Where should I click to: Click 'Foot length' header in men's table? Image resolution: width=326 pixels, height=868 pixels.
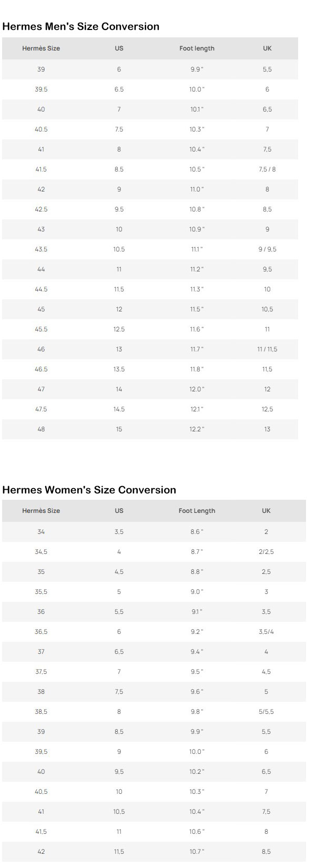197,48
